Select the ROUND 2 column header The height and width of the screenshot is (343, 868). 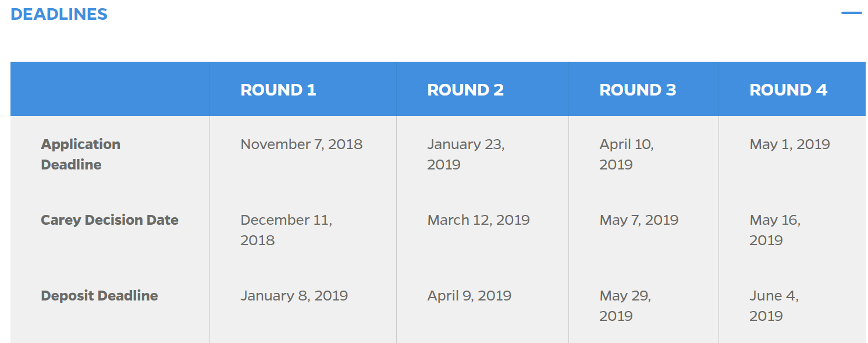465,90
